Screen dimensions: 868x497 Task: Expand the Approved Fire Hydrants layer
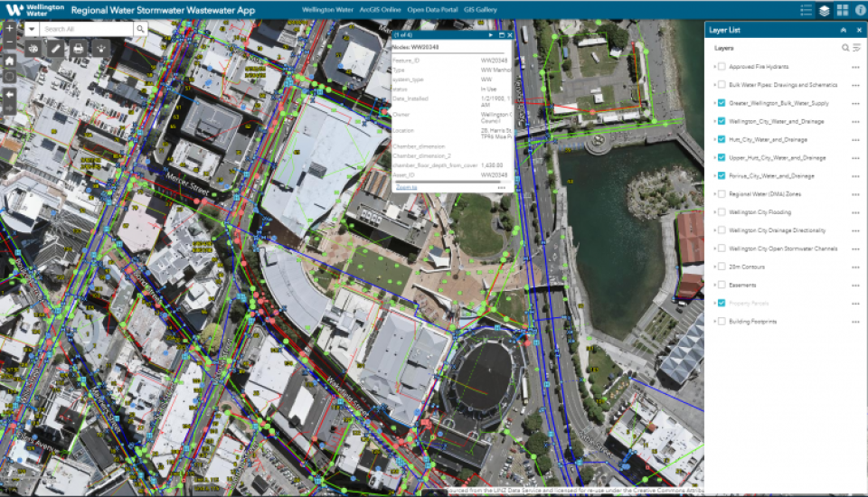coord(714,67)
